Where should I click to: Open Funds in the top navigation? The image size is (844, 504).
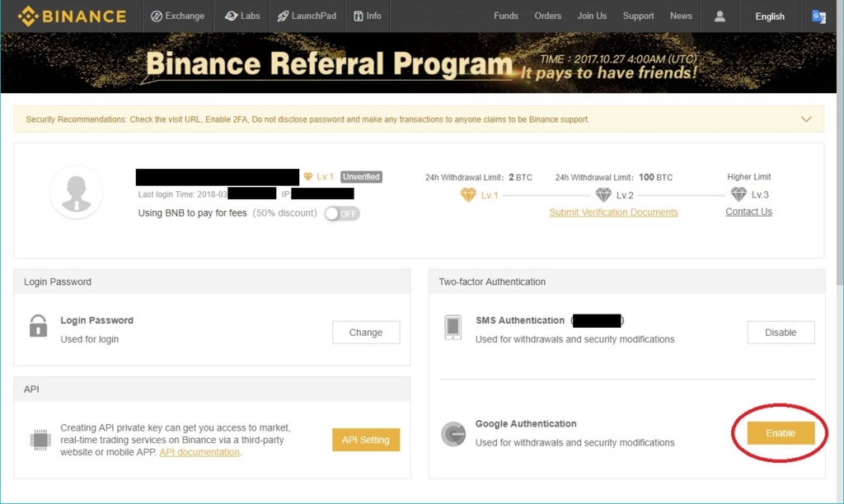[x=506, y=16]
